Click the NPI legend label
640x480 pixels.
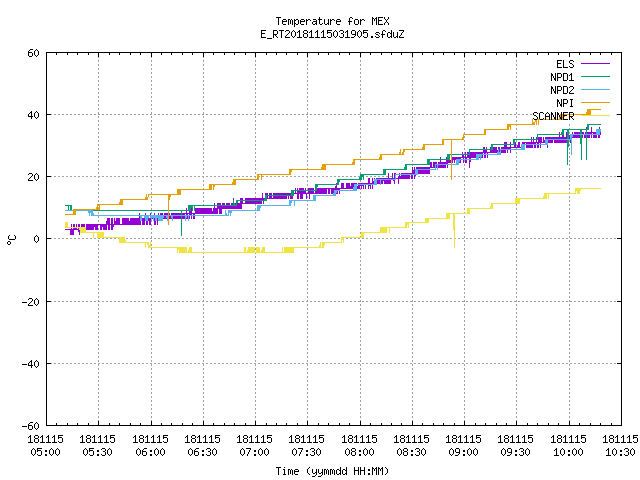pos(565,103)
